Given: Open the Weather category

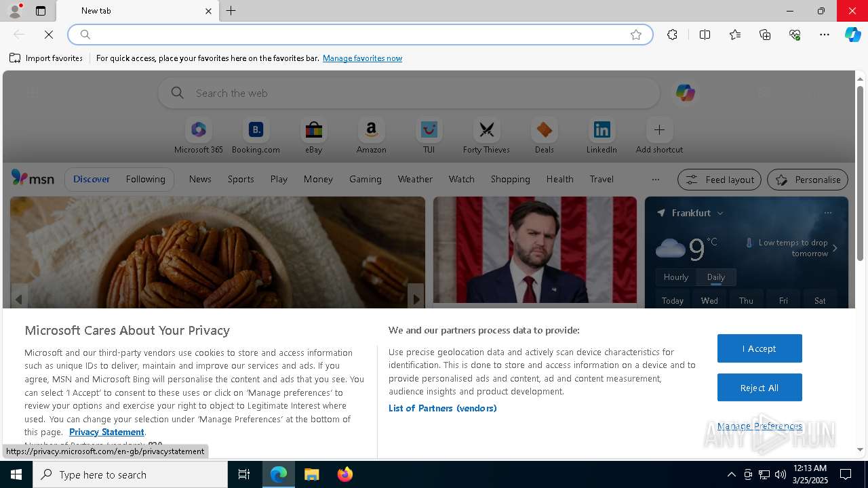Looking at the screenshot, I should click(x=415, y=179).
